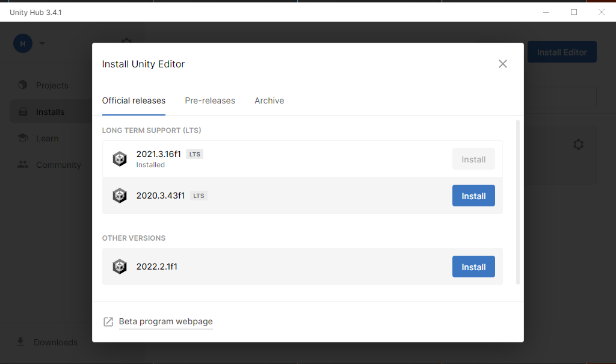Screen dimensions: 616x364
Task: Click the Unity cube icon for 2020.3.43f1
Action: click(x=120, y=196)
